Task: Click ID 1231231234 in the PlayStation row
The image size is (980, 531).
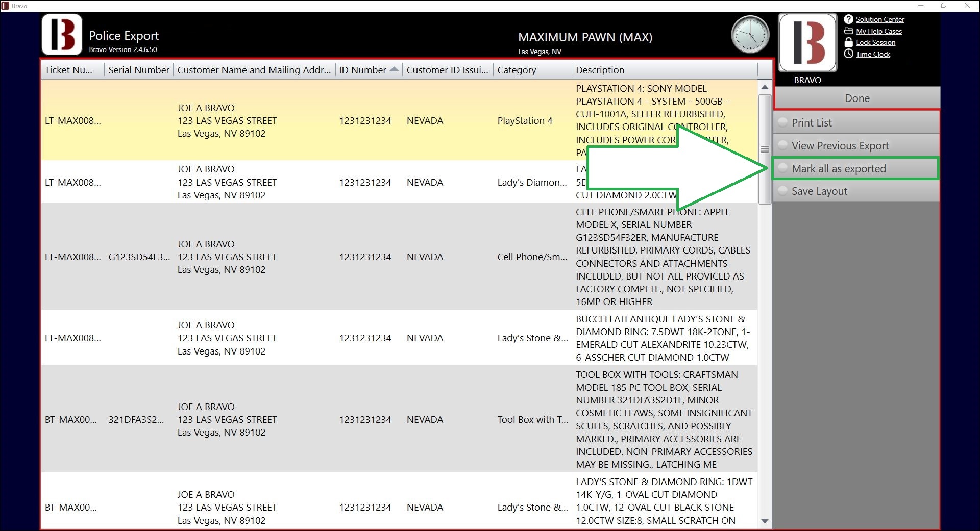Action: (365, 121)
